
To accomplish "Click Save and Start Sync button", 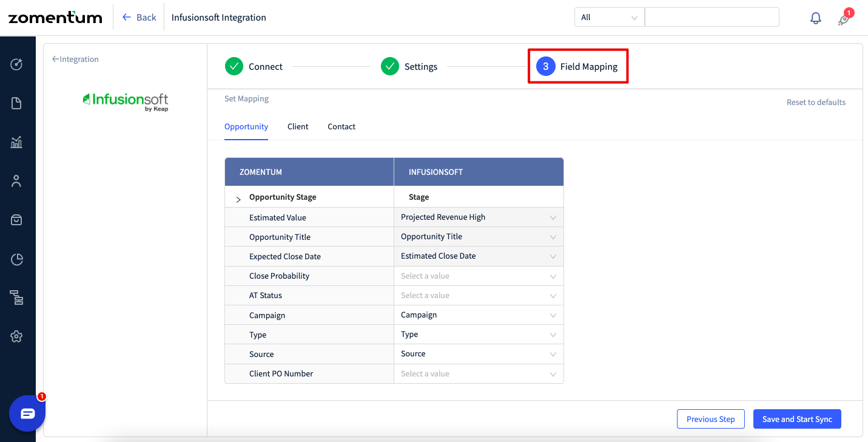I will tap(797, 419).
